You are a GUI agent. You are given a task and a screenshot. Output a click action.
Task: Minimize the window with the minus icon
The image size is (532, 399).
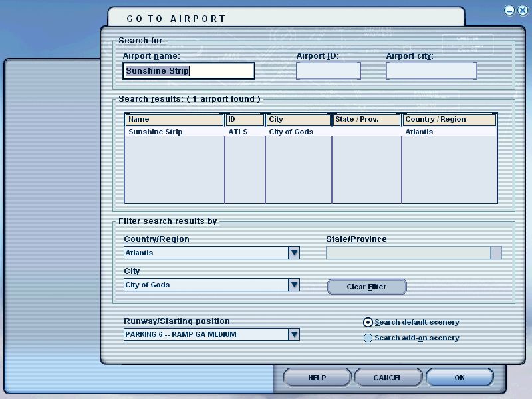click(x=509, y=11)
